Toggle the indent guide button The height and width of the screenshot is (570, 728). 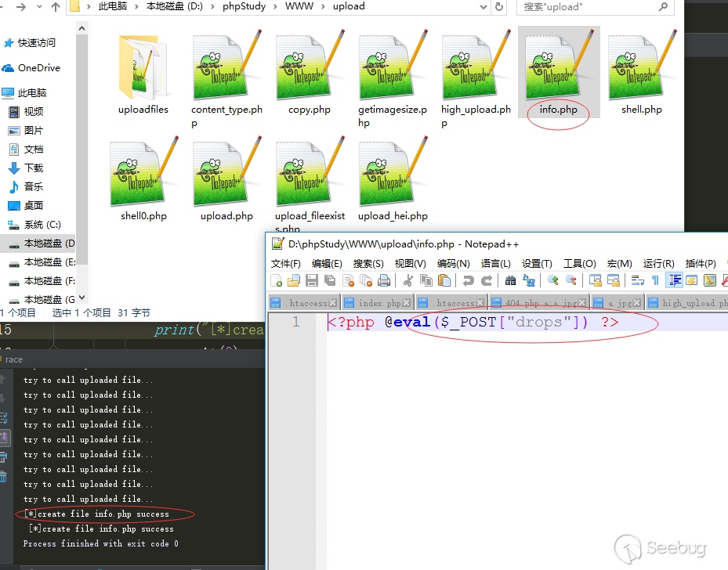point(674,280)
